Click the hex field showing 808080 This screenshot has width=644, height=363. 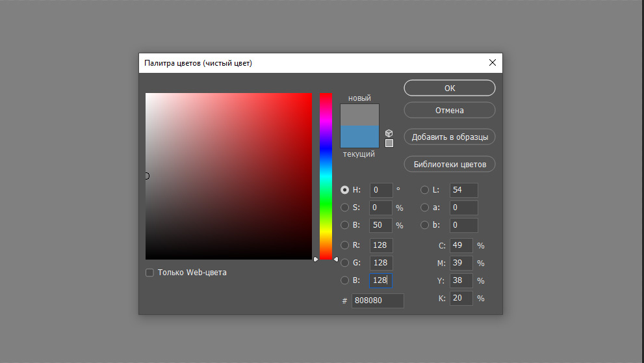378,301
